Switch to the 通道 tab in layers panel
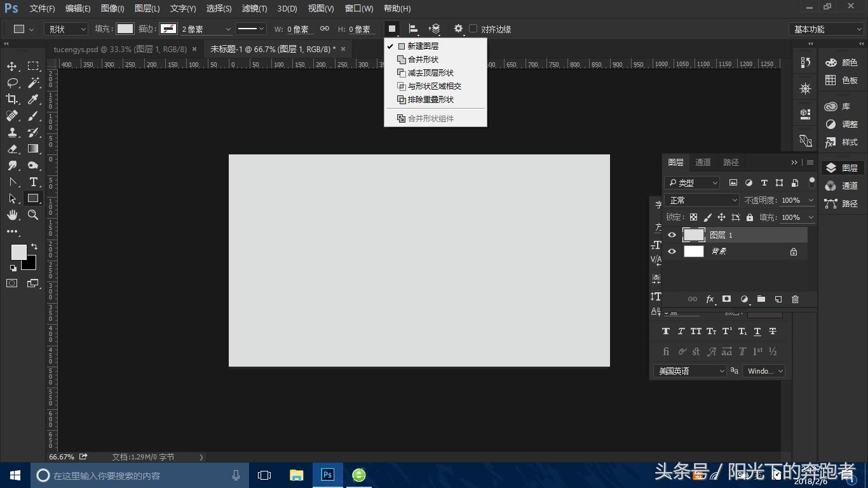This screenshot has height=488, width=868. tap(703, 163)
